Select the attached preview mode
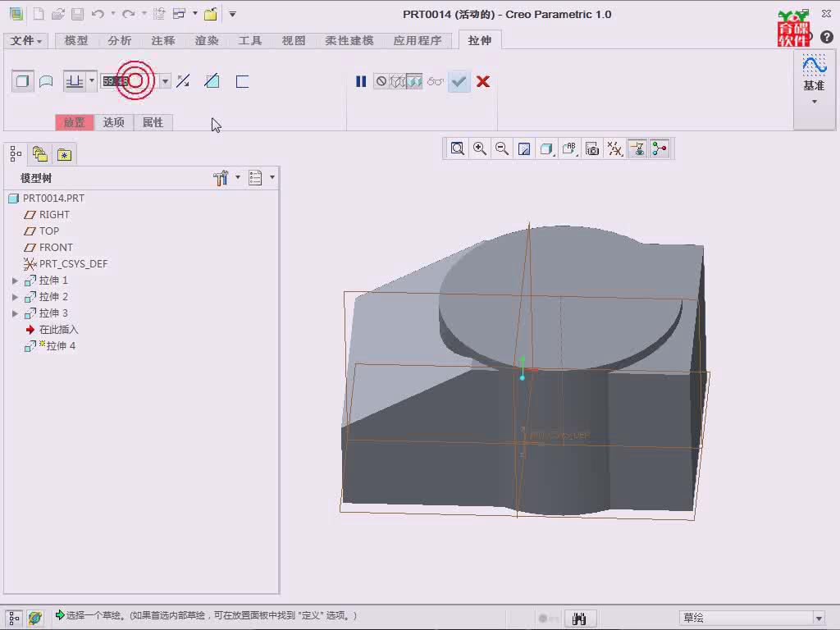Viewport: 840px width, 630px height. click(x=414, y=81)
